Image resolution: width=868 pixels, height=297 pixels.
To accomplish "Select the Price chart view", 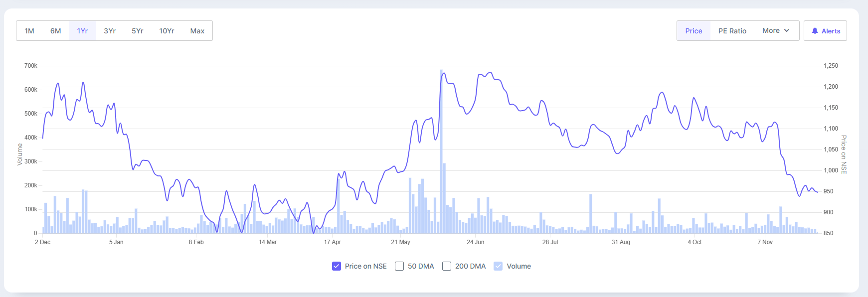I will 693,31.
